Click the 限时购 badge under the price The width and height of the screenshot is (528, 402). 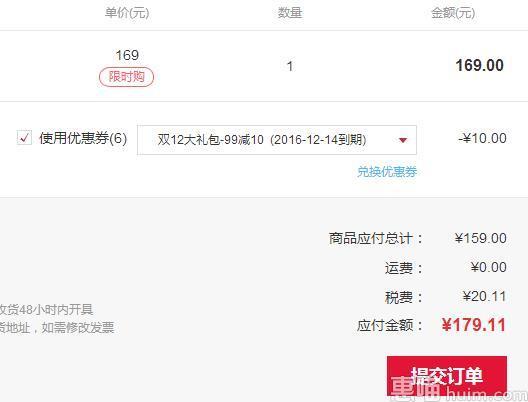pos(126,77)
